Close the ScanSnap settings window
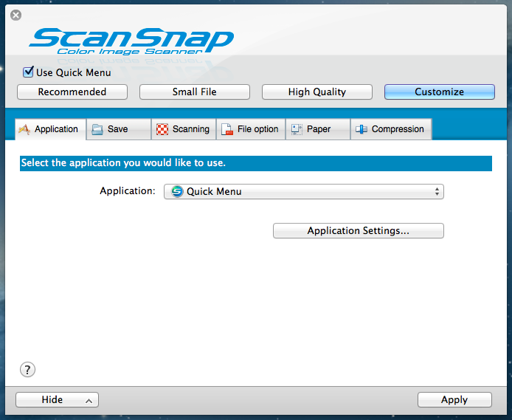512x420 pixels. point(15,15)
